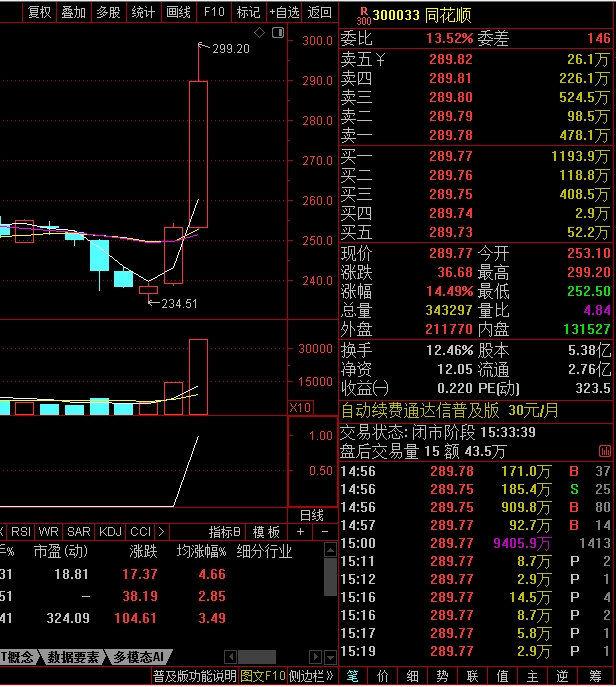This screenshot has width=616, height=687.
Task: Expand the sidebar via 侧边栏 »
Action: coord(311,676)
